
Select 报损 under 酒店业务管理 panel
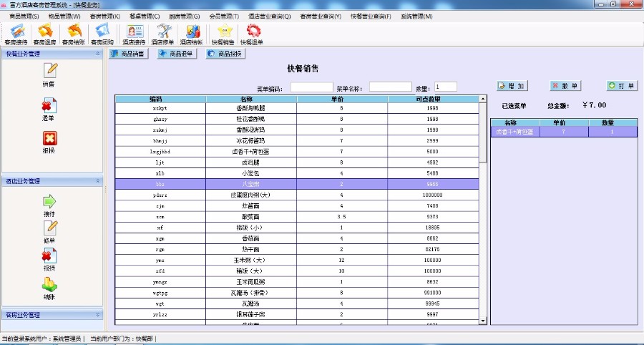coord(49,260)
